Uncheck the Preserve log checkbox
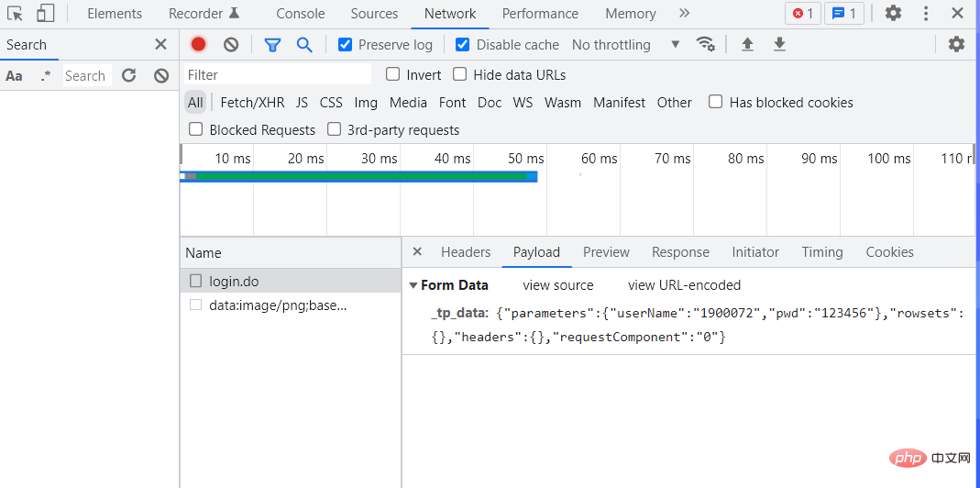 345,44
